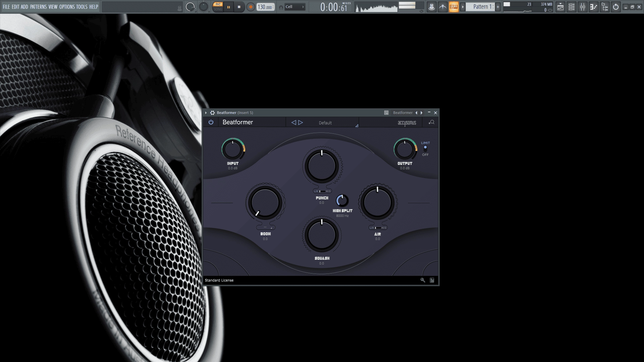Click the license key icon

423,280
